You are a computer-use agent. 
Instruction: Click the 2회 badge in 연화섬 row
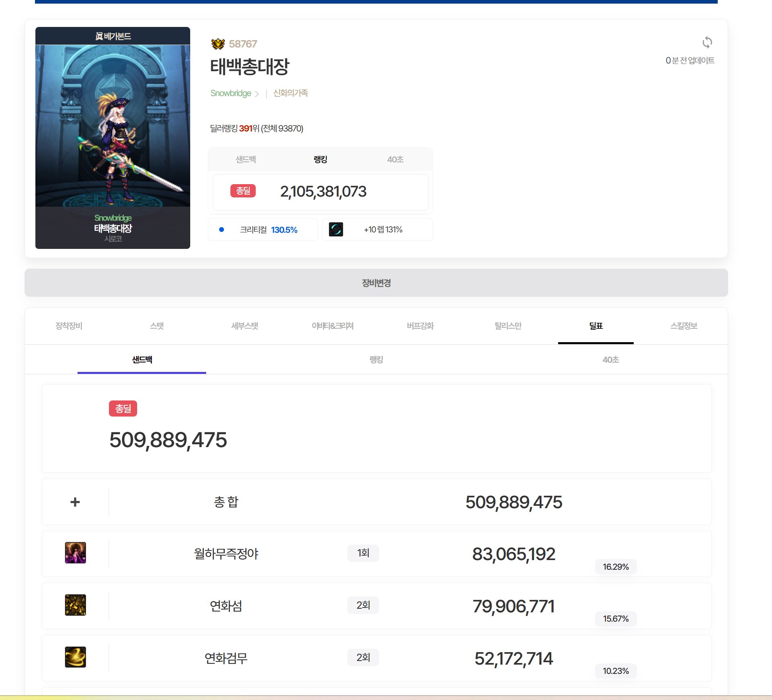pyautogui.click(x=363, y=605)
